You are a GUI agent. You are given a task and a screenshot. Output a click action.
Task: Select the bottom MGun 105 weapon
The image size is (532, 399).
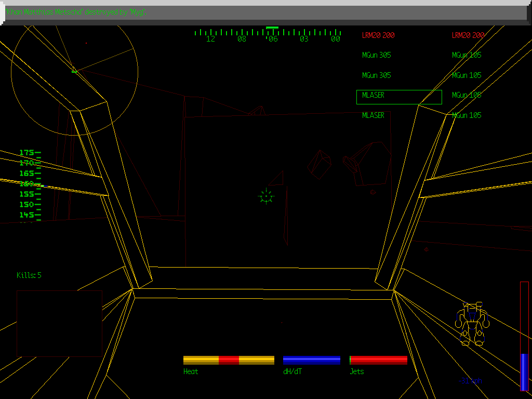pos(466,115)
